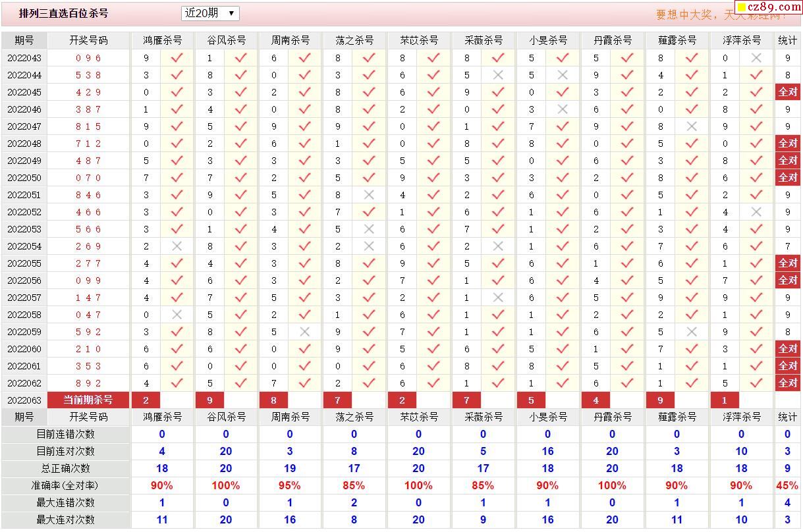Image resolution: width=803 pixels, height=532 pixels.
Task: Click 全对 badge in row 2022050
Action: point(788,178)
